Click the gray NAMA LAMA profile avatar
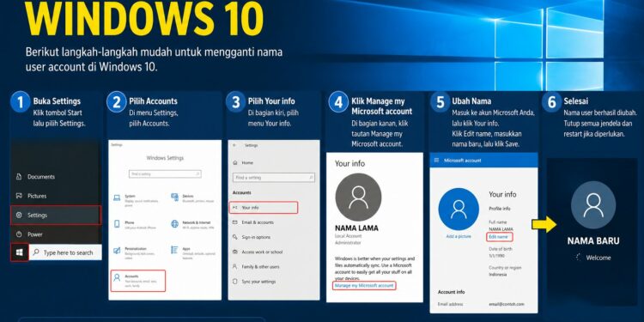The image size is (644, 322). pos(358,197)
